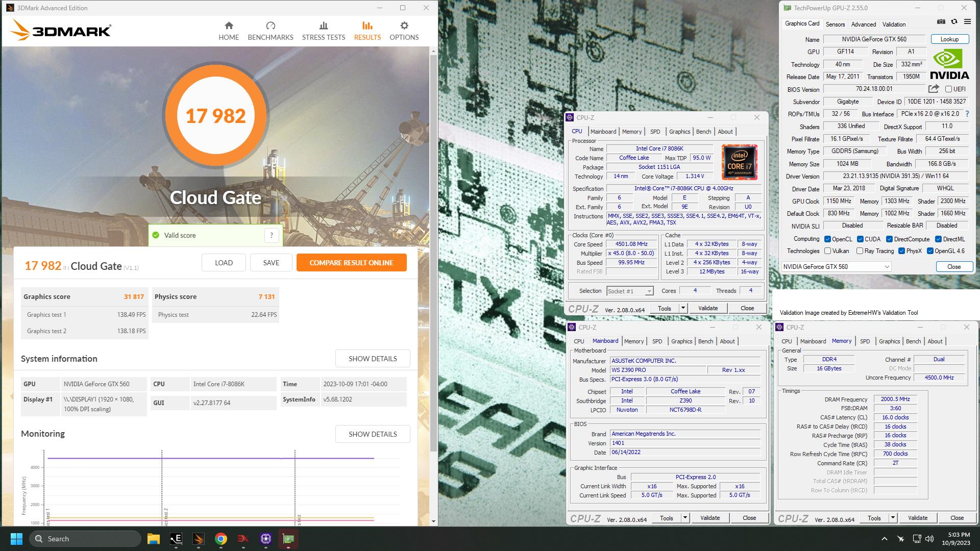Click Compare Result Online
The width and height of the screenshot is (980, 551).
click(351, 263)
